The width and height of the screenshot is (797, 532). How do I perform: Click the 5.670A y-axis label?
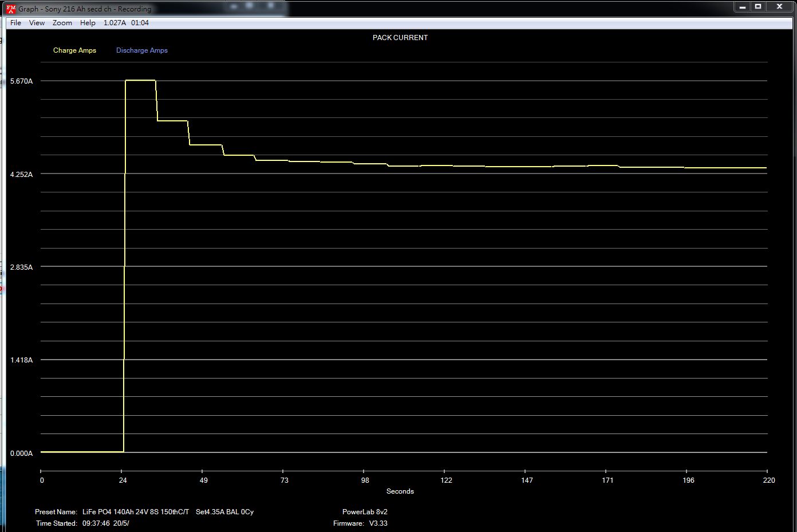coord(21,81)
